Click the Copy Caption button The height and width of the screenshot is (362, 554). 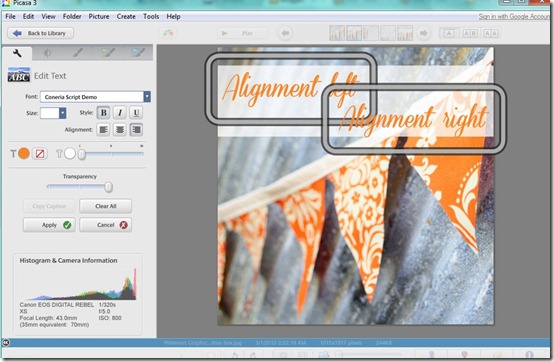(49, 206)
